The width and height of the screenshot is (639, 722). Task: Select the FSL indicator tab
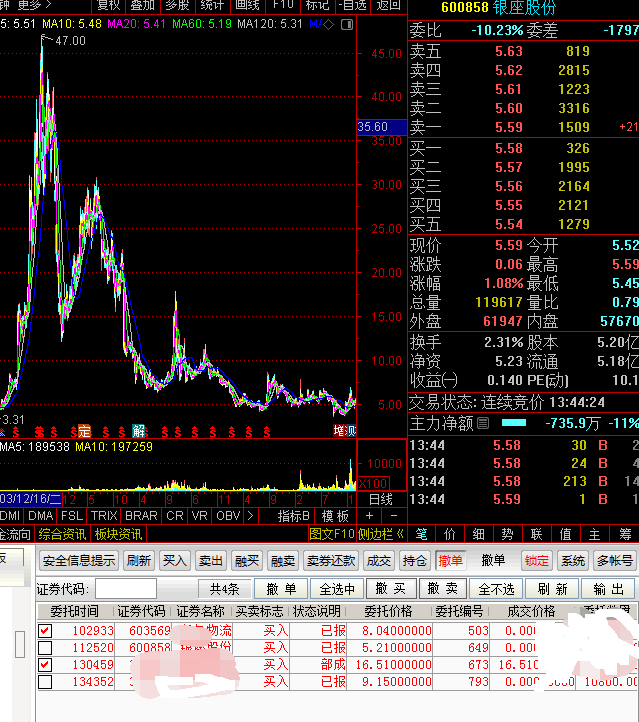72,516
